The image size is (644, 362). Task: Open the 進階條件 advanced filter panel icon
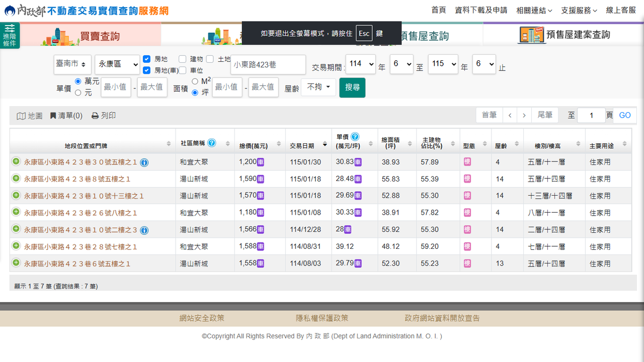coord(10,35)
